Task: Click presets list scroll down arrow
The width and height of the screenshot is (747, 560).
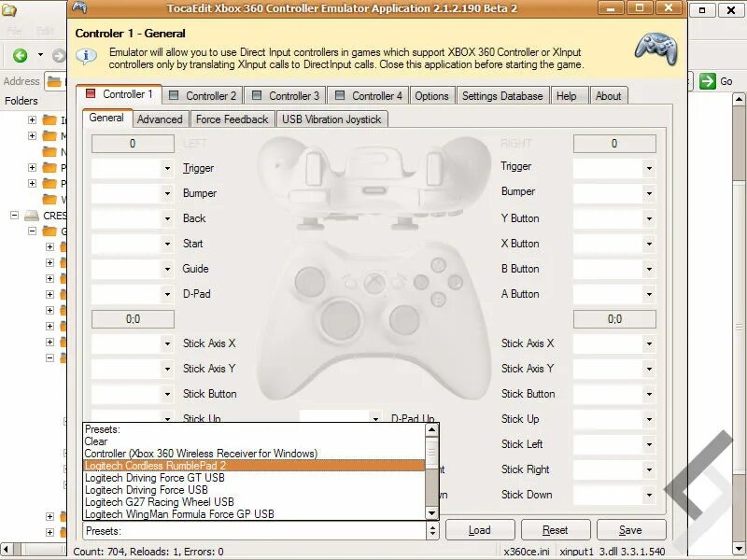Action: (431, 513)
